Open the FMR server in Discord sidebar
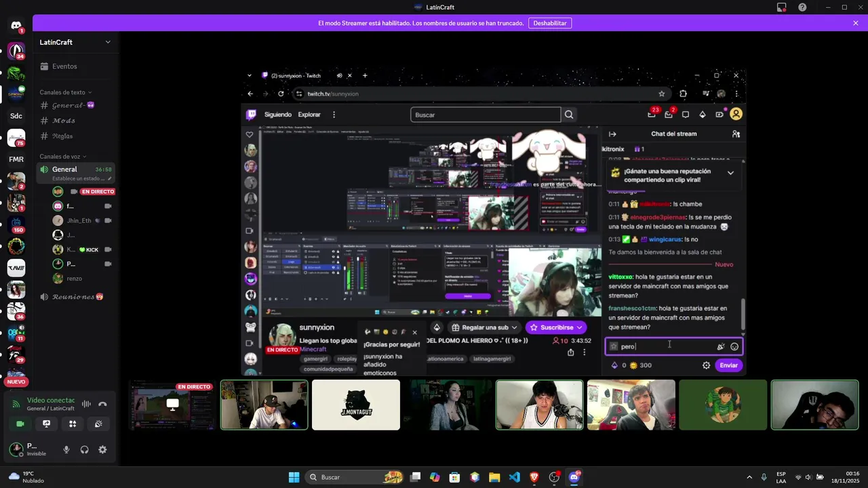 (16, 159)
